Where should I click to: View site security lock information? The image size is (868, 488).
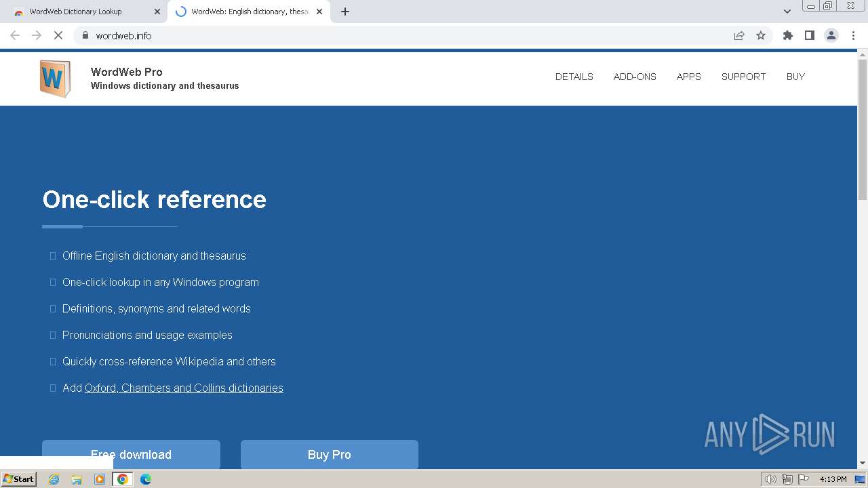click(x=85, y=35)
